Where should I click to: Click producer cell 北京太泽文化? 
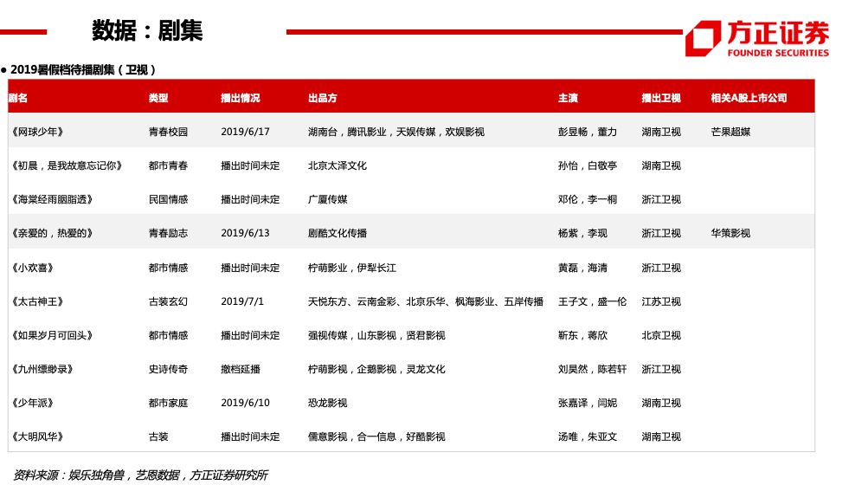coord(338,165)
